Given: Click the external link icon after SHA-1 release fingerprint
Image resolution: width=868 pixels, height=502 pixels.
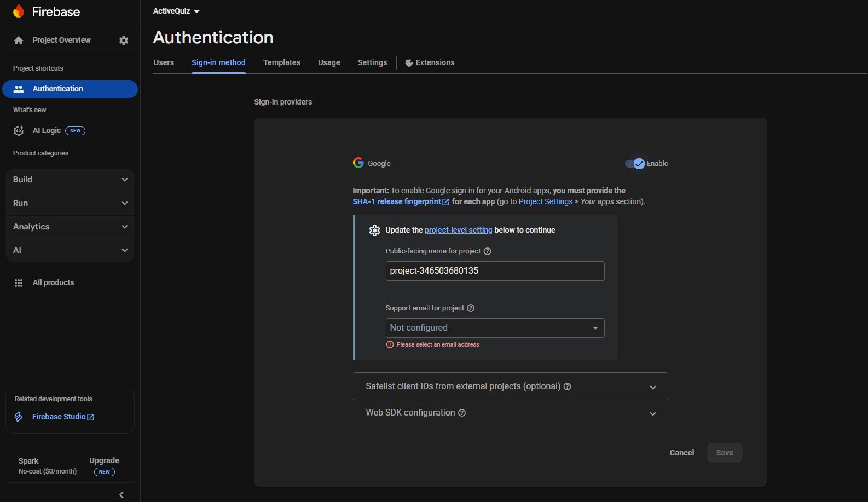Looking at the screenshot, I should tap(446, 202).
